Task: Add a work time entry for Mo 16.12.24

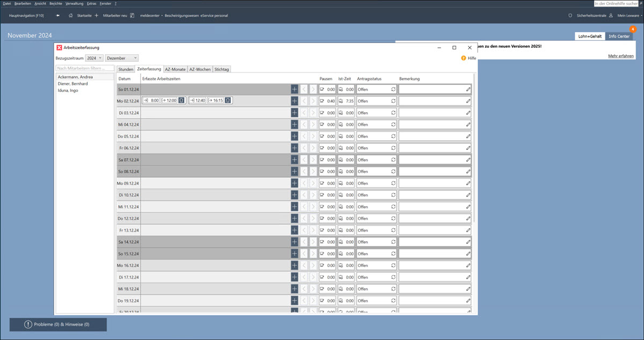Action: point(294,265)
